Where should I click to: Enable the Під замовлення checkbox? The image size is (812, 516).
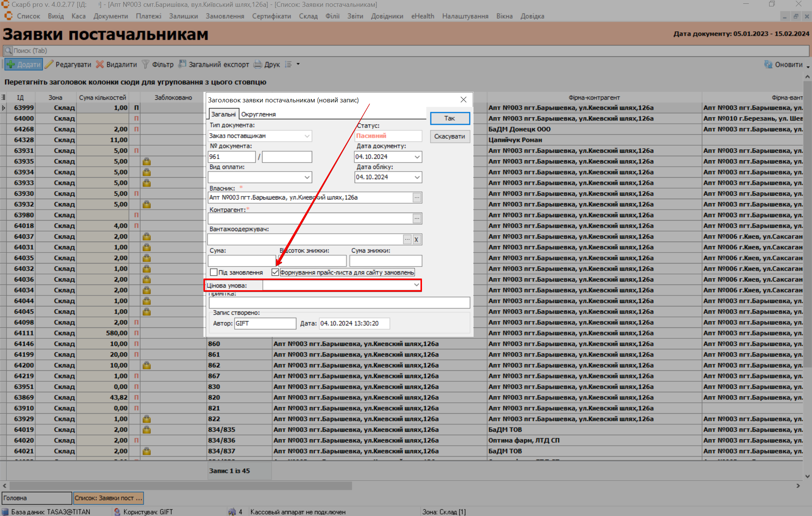click(x=214, y=272)
